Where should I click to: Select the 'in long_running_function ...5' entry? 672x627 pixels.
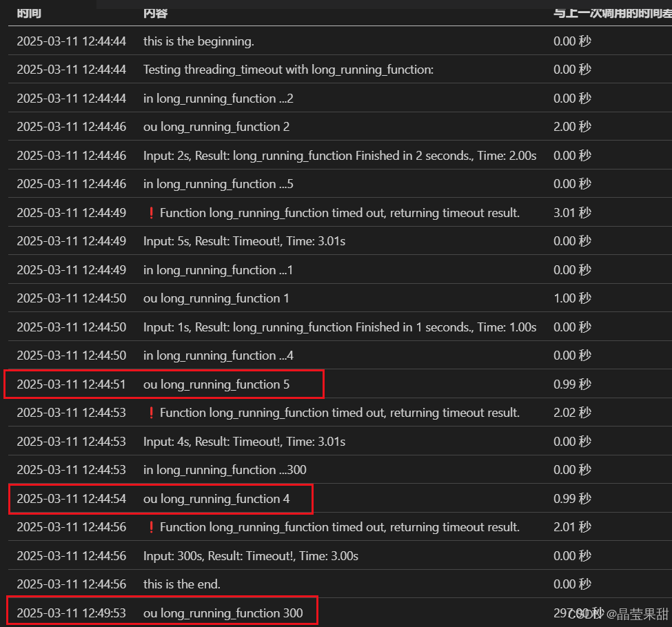coord(218,184)
